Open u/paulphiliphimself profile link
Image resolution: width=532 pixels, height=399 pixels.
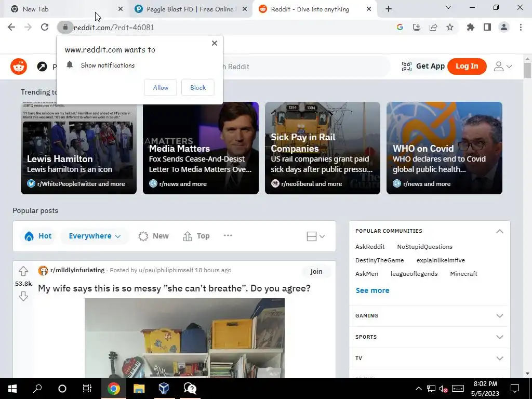tap(166, 270)
